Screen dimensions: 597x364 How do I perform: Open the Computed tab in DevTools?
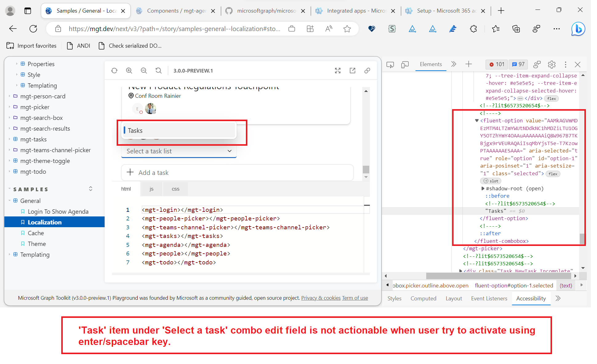coord(423,298)
